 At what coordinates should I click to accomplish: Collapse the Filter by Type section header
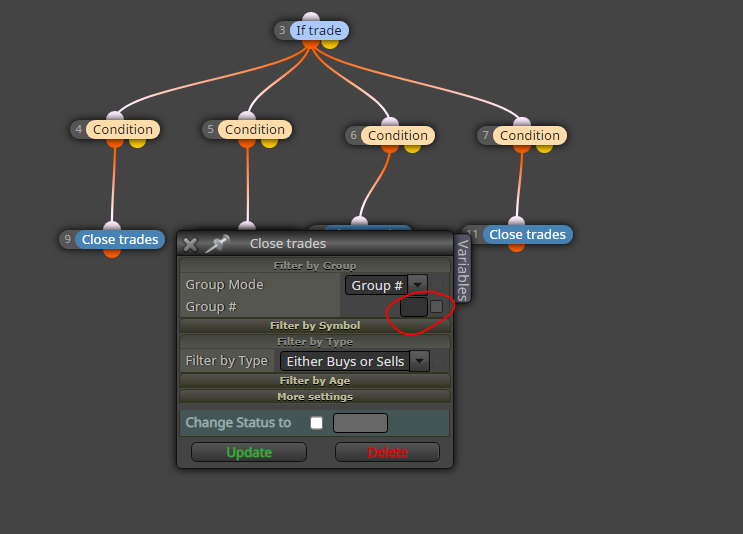(x=315, y=342)
